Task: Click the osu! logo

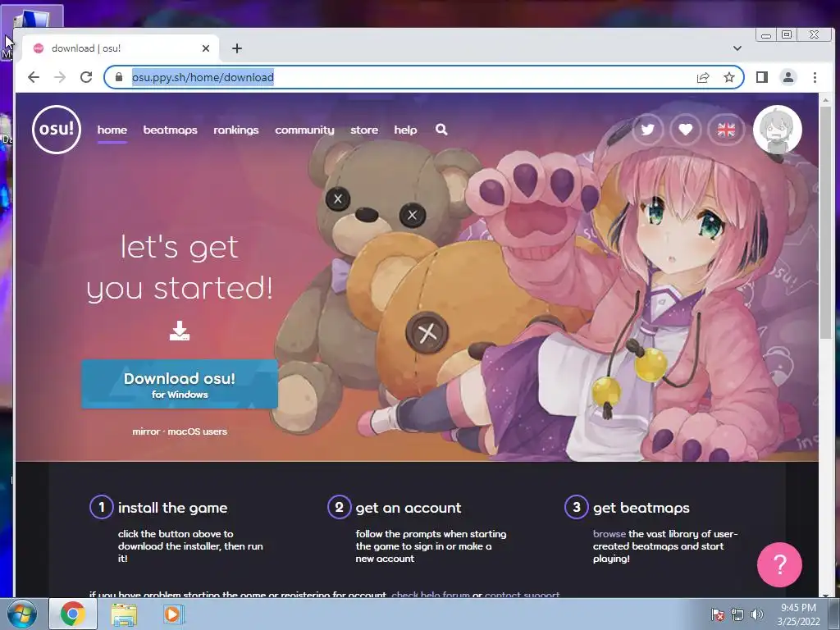Action: tap(57, 130)
